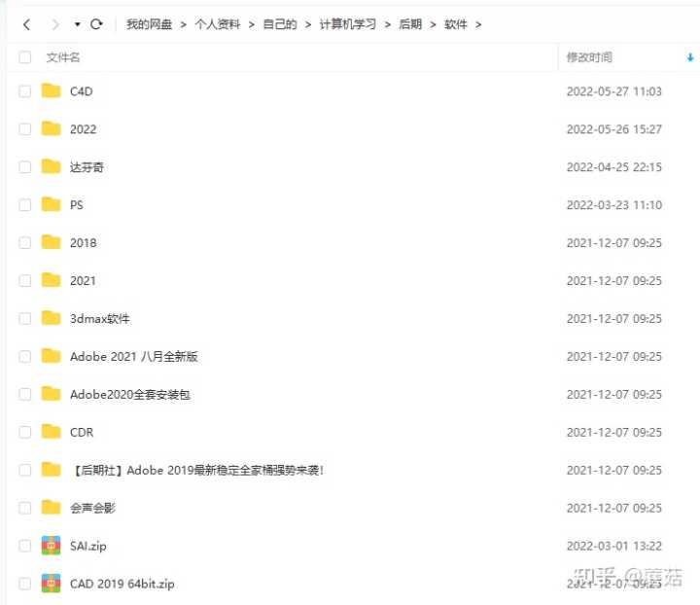Click the Adobe 2021 八月全新版 folder icon
The image size is (700, 605).
[51, 356]
